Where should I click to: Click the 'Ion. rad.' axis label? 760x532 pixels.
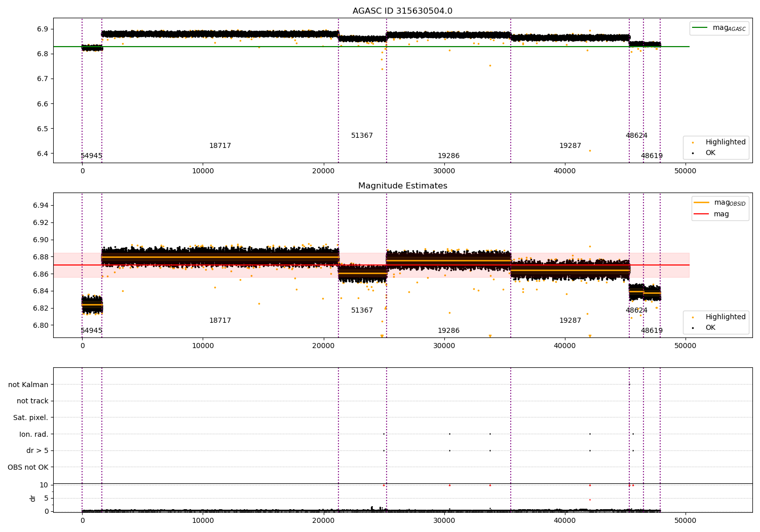(34, 434)
